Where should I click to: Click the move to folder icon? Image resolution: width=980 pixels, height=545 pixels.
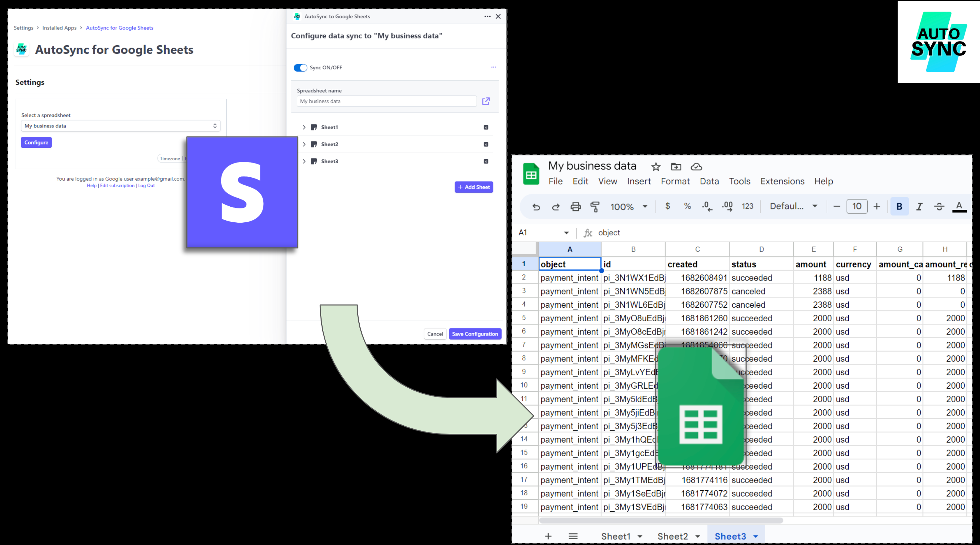[676, 167]
